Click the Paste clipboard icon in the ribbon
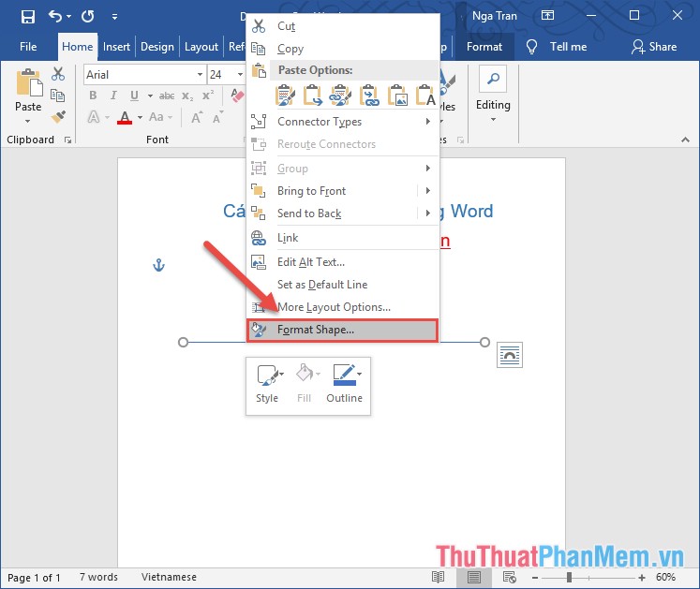The image size is (700, 589). [x=29, y=83]
